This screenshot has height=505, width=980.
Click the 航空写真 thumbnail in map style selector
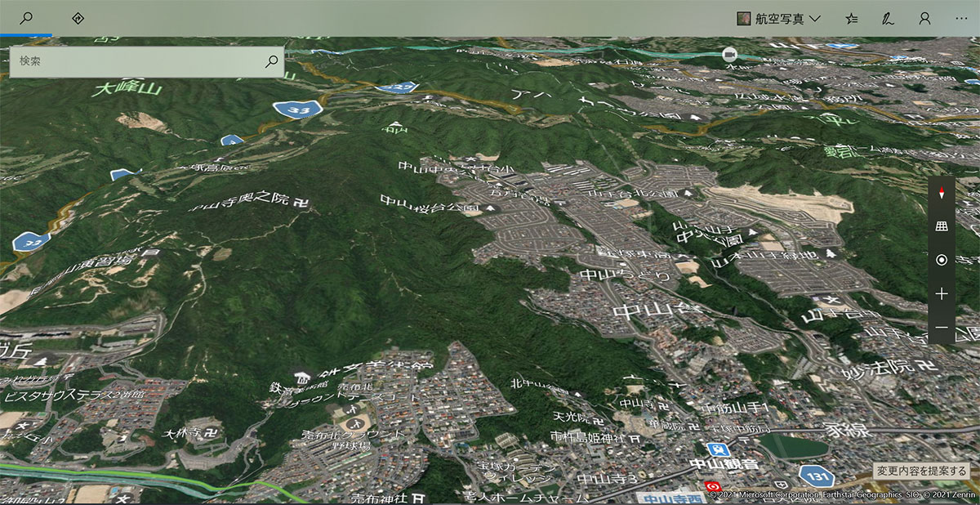pos(744,19)
